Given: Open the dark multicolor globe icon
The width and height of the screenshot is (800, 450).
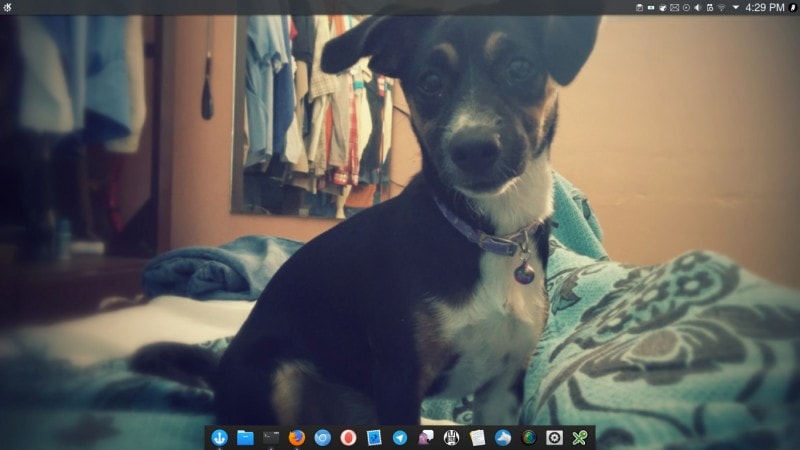Looking at the screenshot, I should pyautogui.click(x=529, y=437).
